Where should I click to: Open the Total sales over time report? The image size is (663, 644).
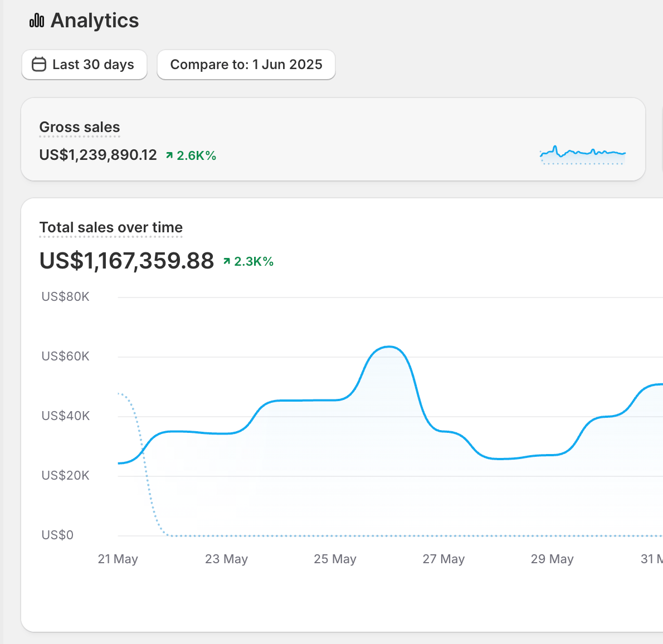(x=111, y=227)
